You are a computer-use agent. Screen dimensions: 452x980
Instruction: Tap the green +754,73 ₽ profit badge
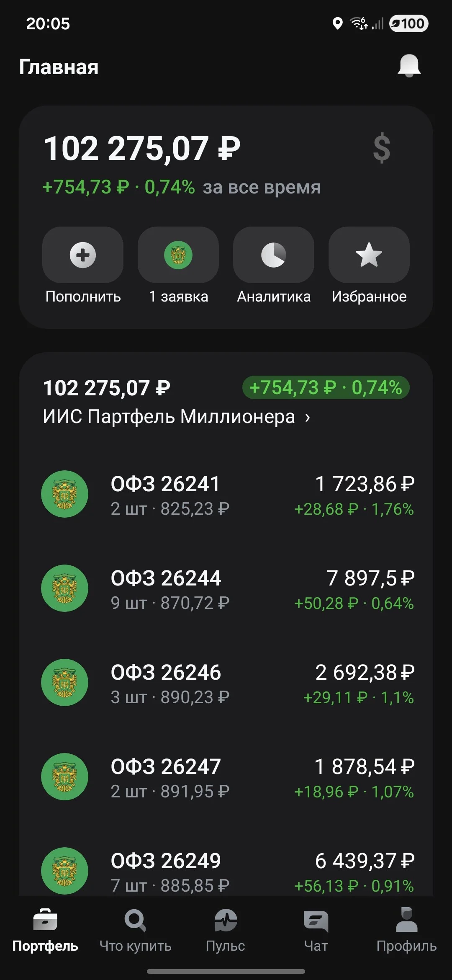(x=326, y=387)
